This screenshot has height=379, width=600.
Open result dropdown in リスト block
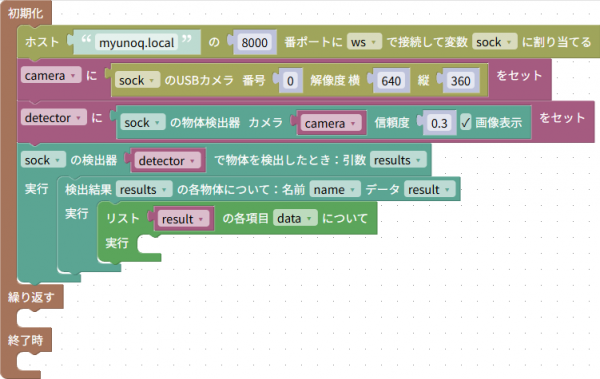click(183, 219)
